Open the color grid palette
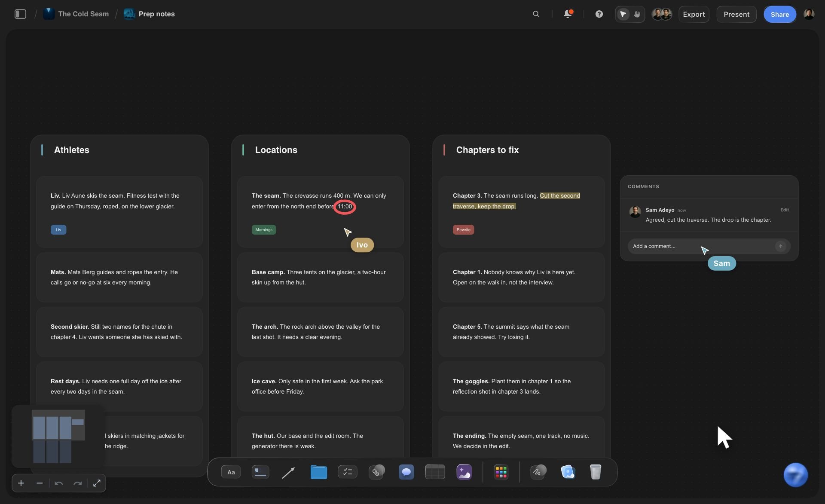The width and height of the screenshot is (825, 504). pos(501,472)
